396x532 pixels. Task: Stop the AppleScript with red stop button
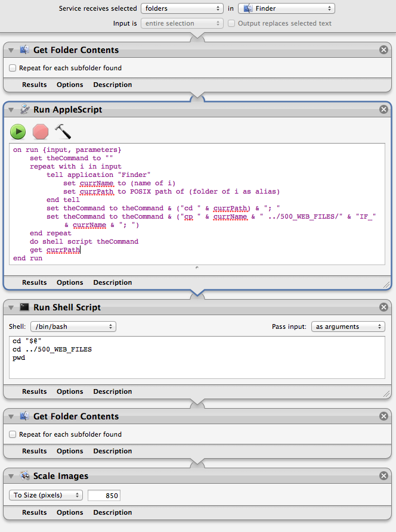(x=41, y=132)
